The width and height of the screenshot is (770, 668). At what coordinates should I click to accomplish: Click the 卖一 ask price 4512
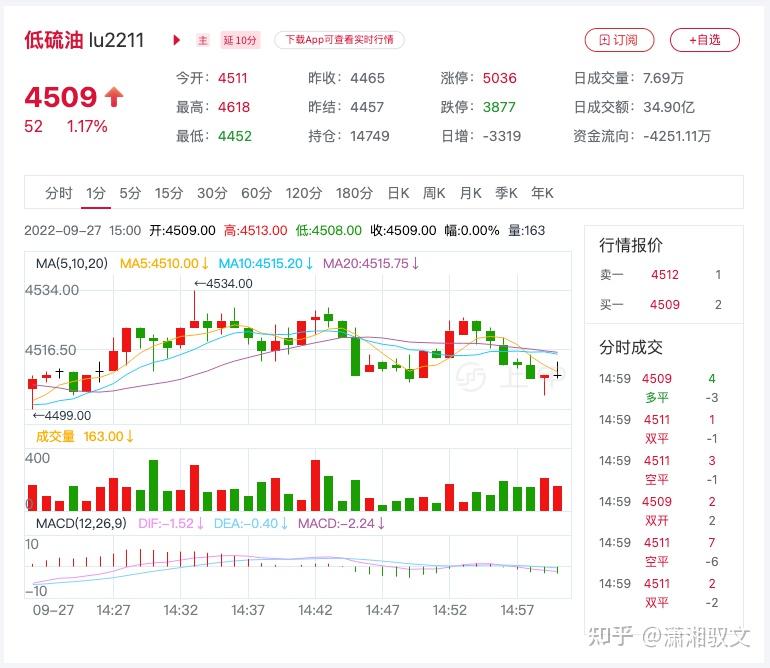click(x=665, y=275)
